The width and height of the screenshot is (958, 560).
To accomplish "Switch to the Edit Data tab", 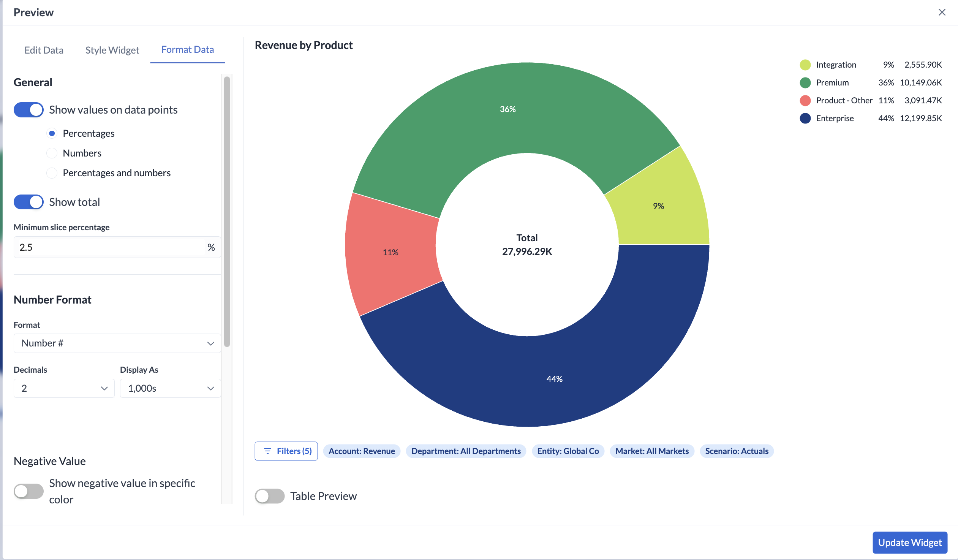I will pyautogui.click(x=44, y=50).
